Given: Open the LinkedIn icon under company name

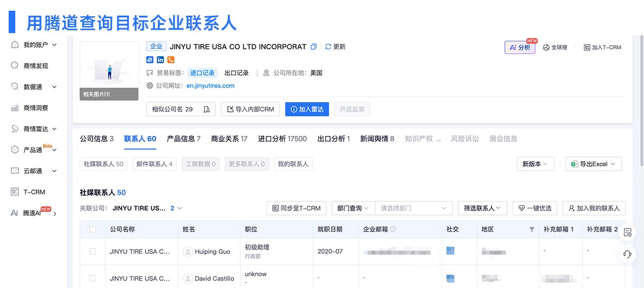Looking at the screenshot, I should (x=160, y=60).
